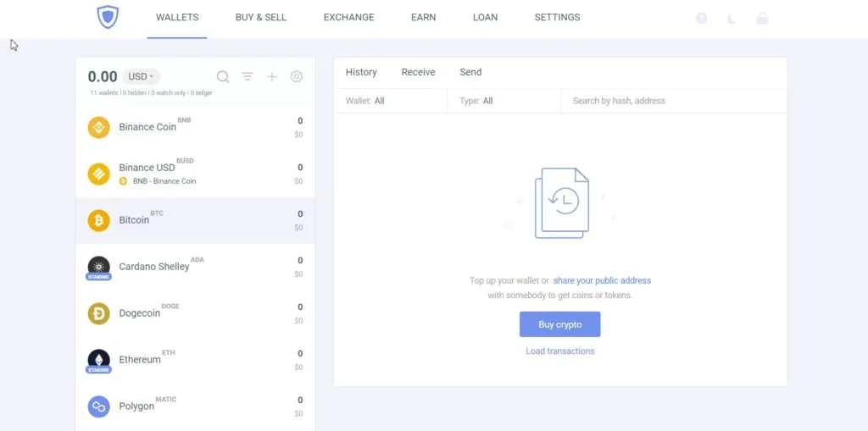868x431 pixels.
Task: Select the Bitcoin wallet name
Action: [134, 220]
